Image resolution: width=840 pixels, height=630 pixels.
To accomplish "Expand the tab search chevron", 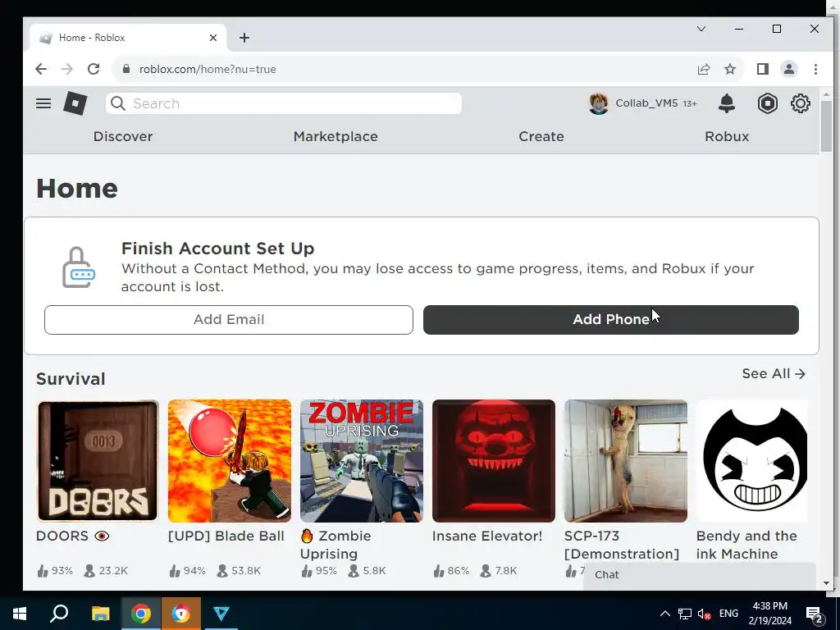I will (x=701, y=29).
